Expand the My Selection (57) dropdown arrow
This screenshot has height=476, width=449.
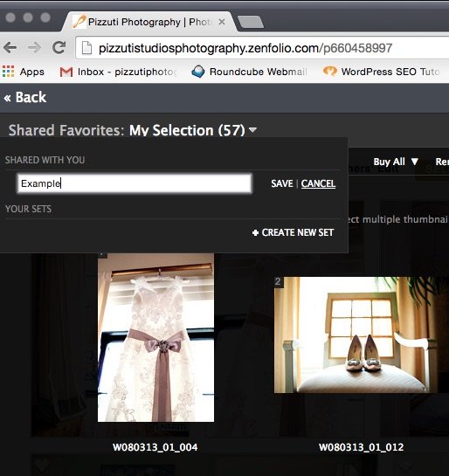252,130
